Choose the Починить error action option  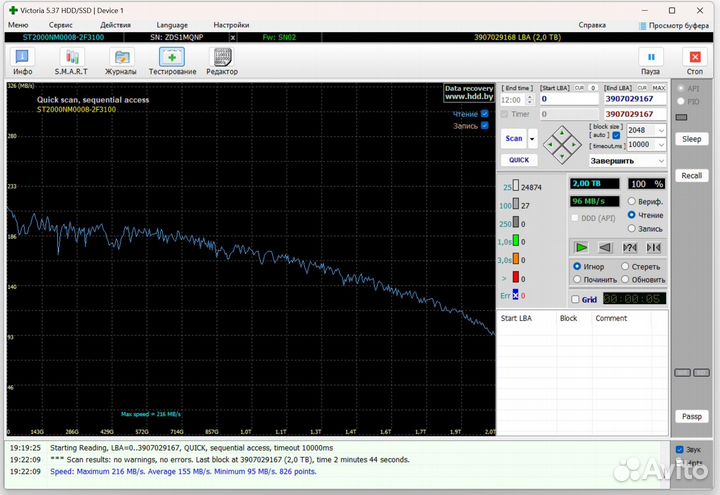pos(577,280)
